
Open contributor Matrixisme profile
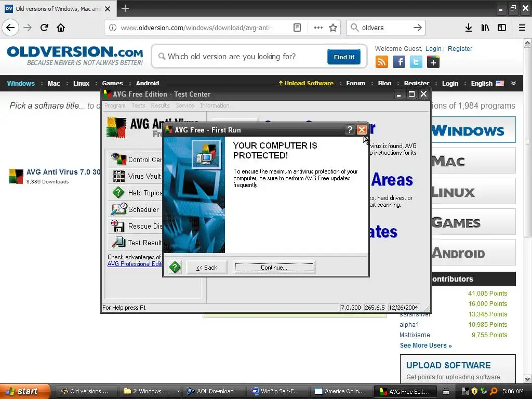click(x=415, y=335)
